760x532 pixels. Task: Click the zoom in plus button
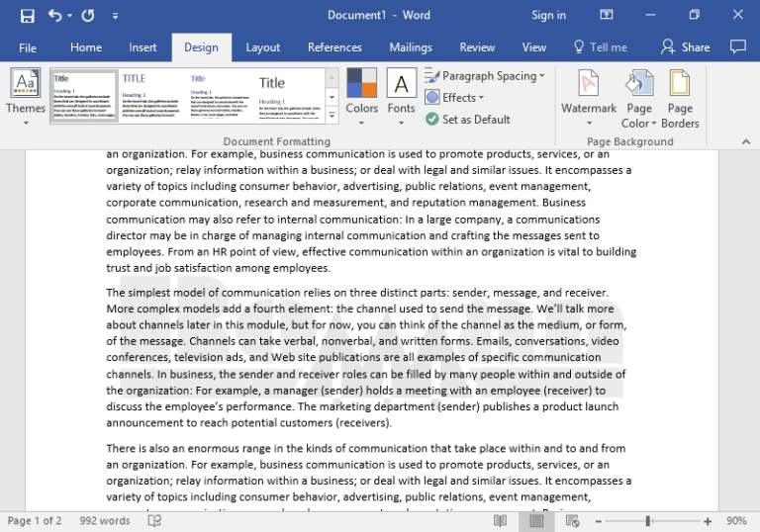[x=708, y=521]
